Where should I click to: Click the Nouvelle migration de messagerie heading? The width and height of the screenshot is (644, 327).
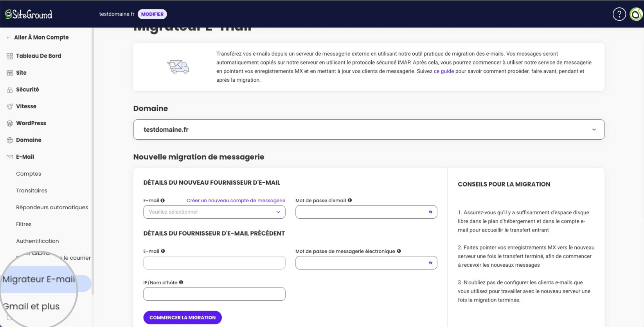(x=199, y=157)
